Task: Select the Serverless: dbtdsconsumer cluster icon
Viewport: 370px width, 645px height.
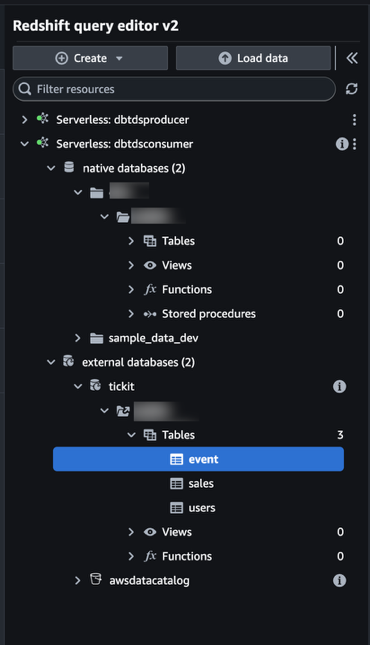Action: coord(42,143)
